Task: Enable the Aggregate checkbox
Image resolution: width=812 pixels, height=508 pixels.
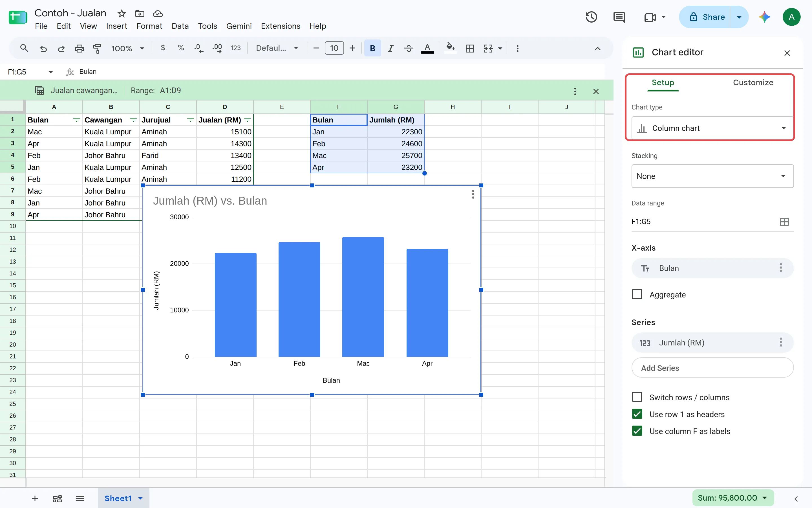Action: (637, 294)
